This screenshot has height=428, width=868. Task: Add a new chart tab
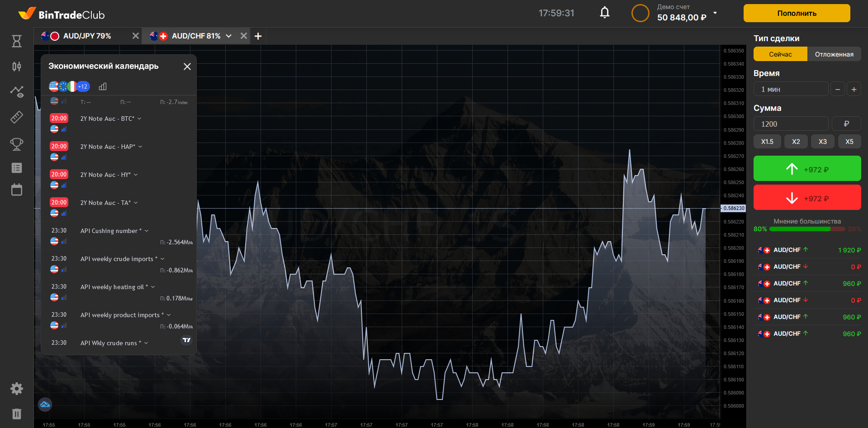(x=258, y=36)
